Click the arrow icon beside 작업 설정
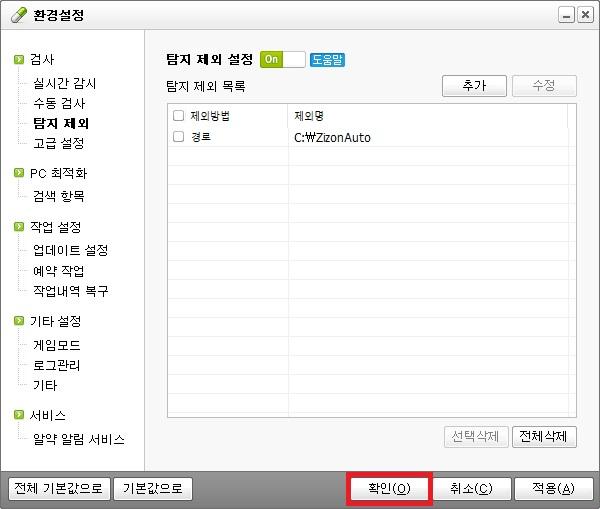Viewport: 600px width, 509px height. 19,227
